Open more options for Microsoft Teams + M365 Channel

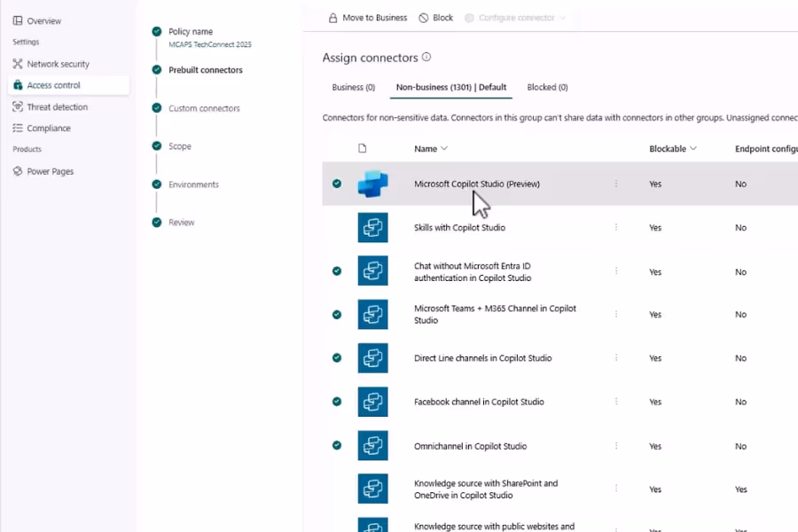point(616,314)
